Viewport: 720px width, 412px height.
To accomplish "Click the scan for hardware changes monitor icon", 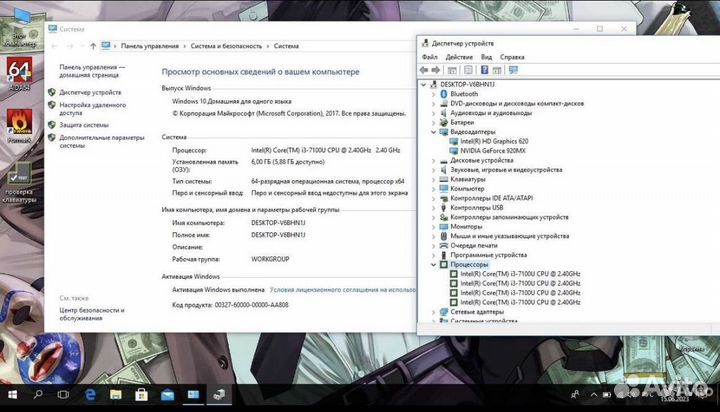I will point(513,70).
